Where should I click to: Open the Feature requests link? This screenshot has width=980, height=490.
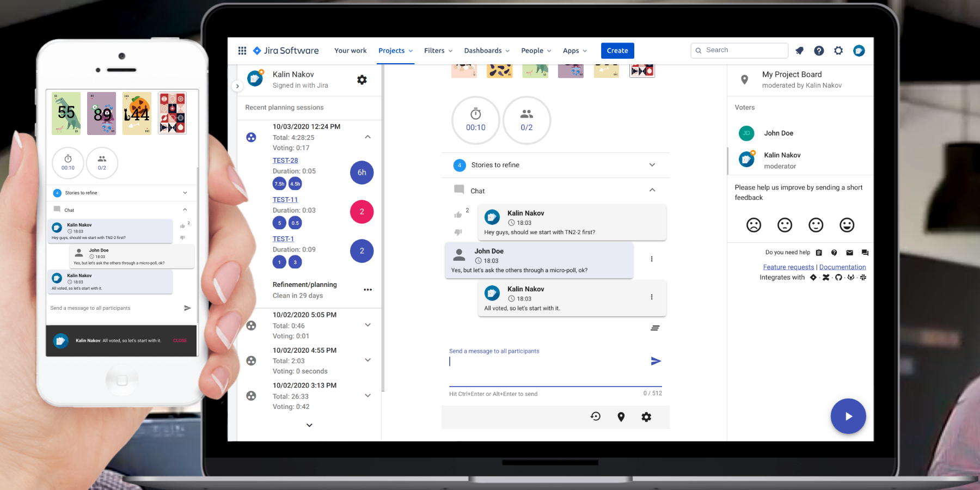point(788,267)
